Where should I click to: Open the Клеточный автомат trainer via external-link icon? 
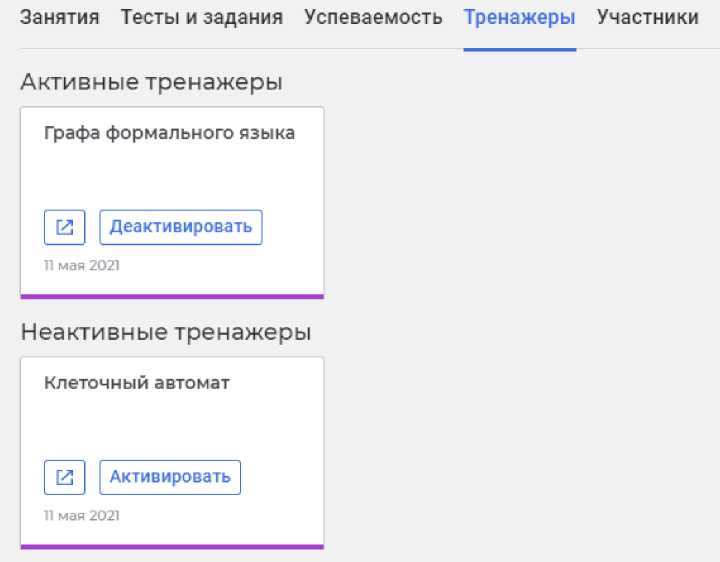(x=65, y=477)
